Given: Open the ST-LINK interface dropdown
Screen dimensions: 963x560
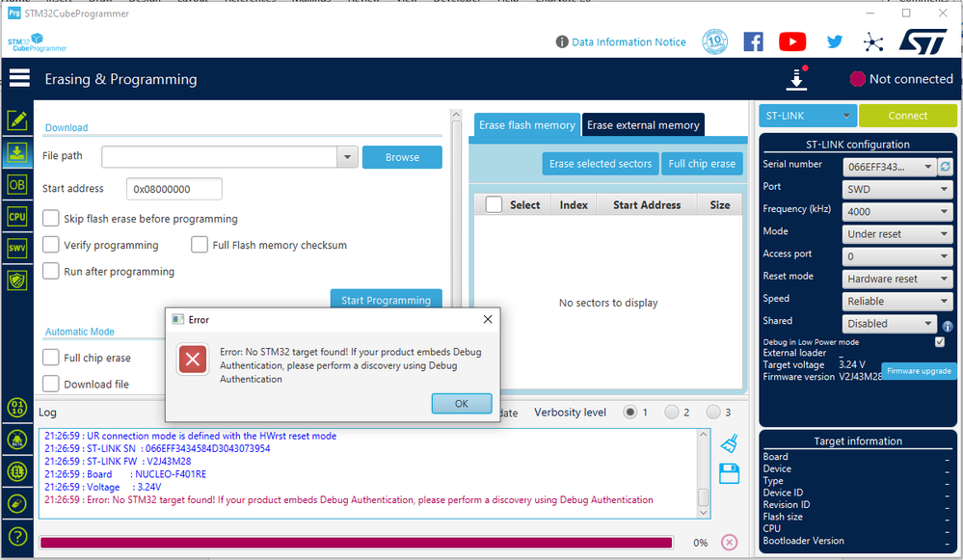Looking at the screenshot, I should tap(808, 116).
